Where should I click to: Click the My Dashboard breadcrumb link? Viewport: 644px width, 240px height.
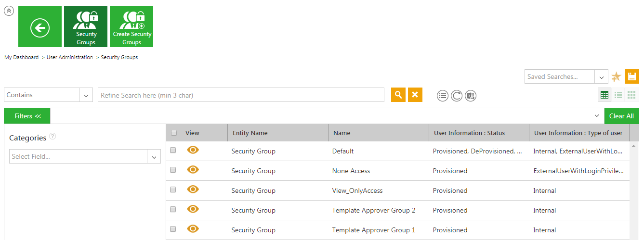[x=22, y=57]
